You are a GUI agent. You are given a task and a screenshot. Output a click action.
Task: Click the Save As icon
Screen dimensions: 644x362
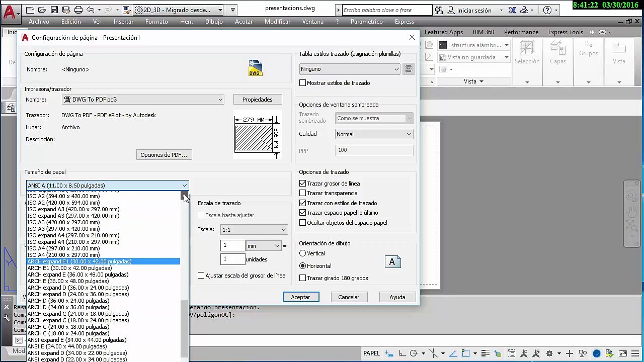point(66,10)
